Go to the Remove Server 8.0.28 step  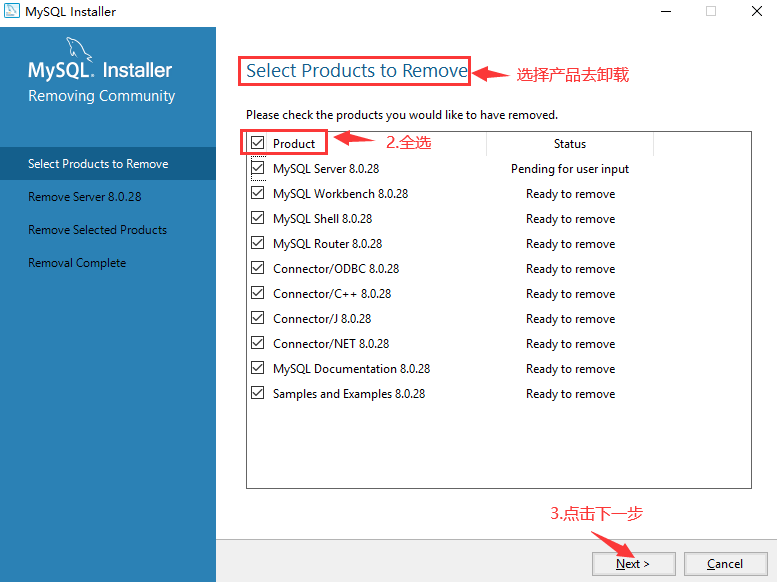(85, 197)
